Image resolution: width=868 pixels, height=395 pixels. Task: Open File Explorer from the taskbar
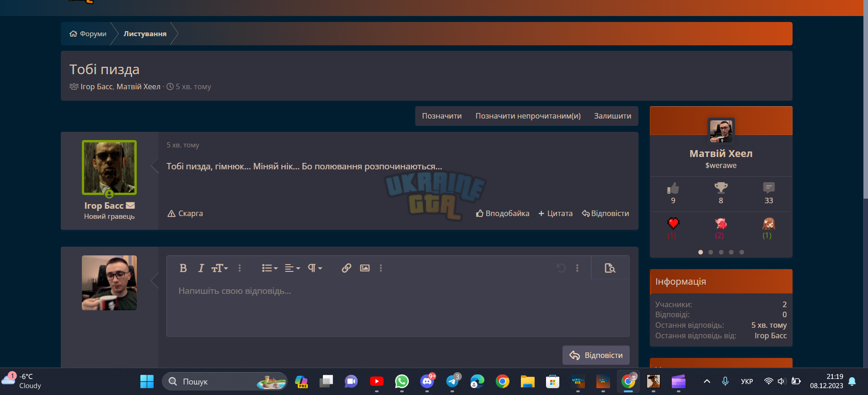point(528,381)
